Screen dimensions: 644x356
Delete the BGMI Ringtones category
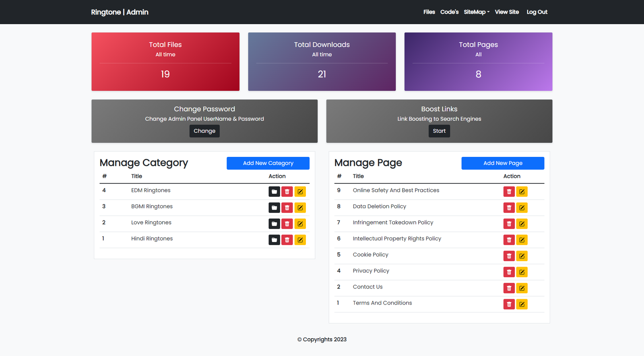click(x=287, y=208)
